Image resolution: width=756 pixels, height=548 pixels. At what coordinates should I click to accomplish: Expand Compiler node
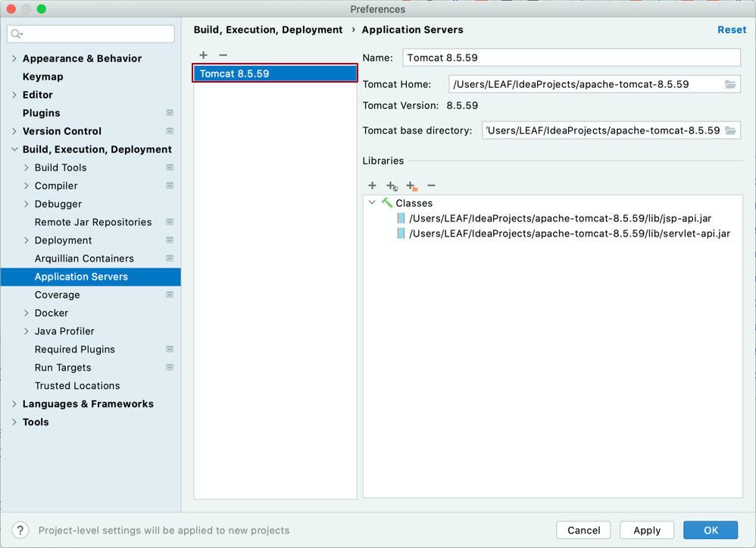pos(26,186)
